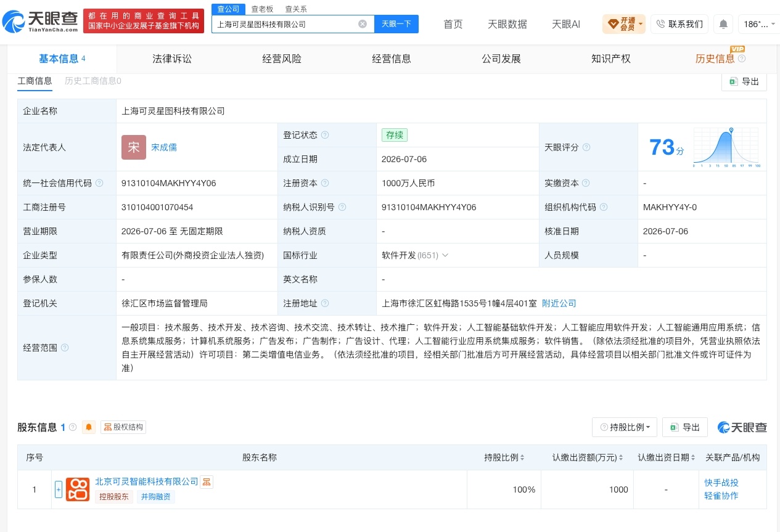
Task: Open 天眼数据 in top navigation
Action: pyautogui.click(x=507, y=24)
